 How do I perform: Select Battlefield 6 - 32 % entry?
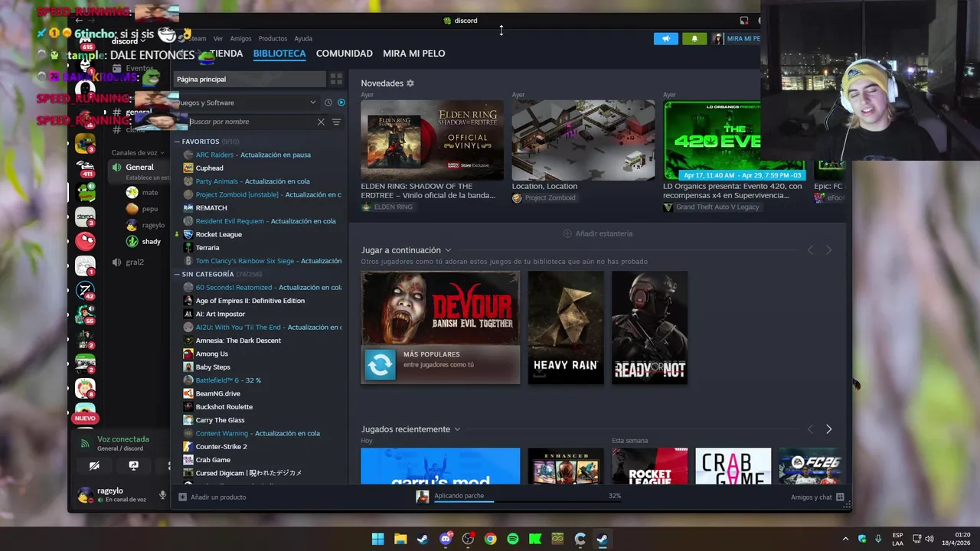[x=228, y=380]
